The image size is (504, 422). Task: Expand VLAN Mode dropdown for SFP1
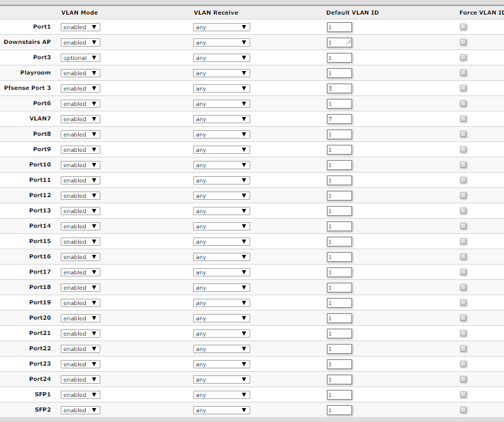click(80, 395)
